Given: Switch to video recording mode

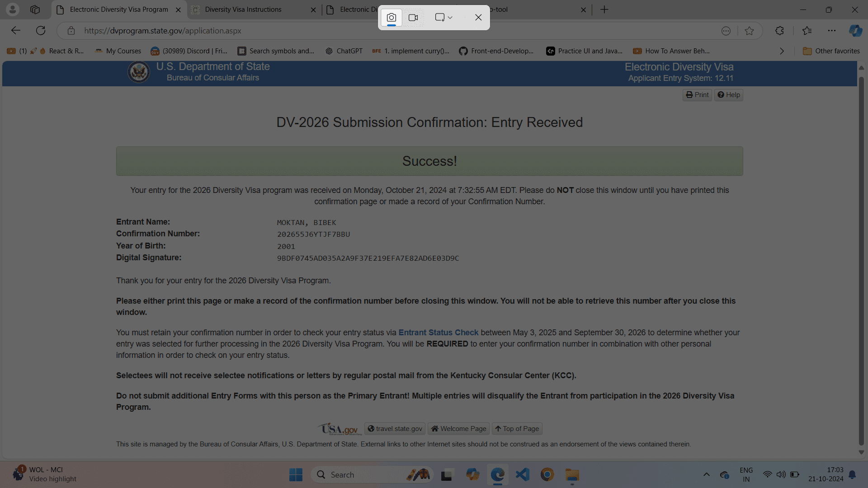Looking at the screenshot, I should 413,18.
